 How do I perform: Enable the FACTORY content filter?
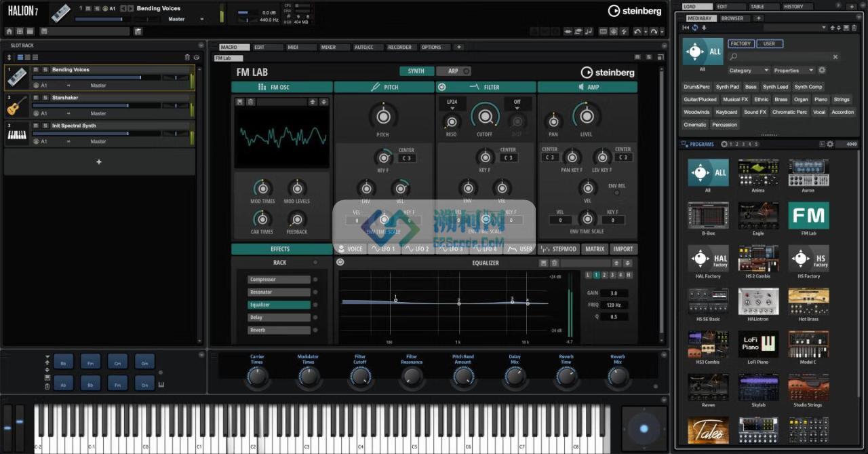(741, 43)
